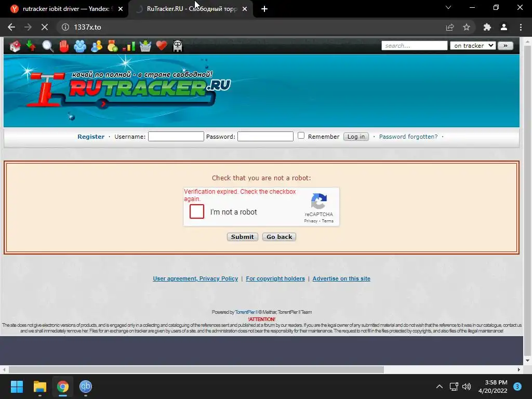Viewport: 532px width, 399px height.
Task: Open the 'on tracker' search scope dropdown
Action: (x=473, y=46)
